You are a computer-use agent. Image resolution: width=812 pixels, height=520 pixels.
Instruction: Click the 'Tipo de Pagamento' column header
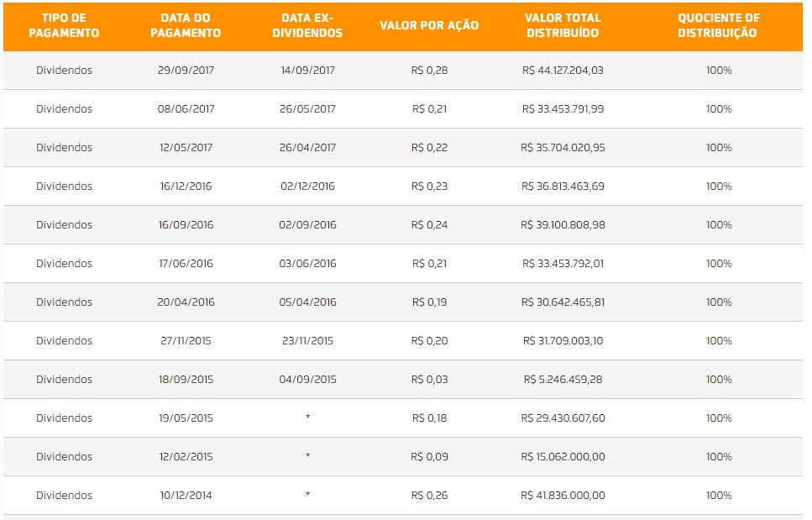point(64,25)
